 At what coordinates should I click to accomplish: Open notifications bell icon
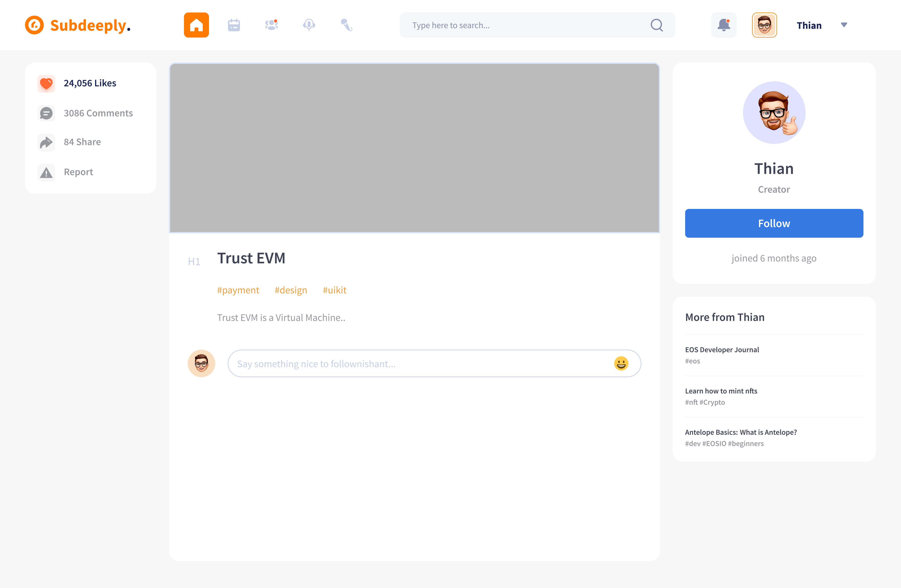click(724, 25)
